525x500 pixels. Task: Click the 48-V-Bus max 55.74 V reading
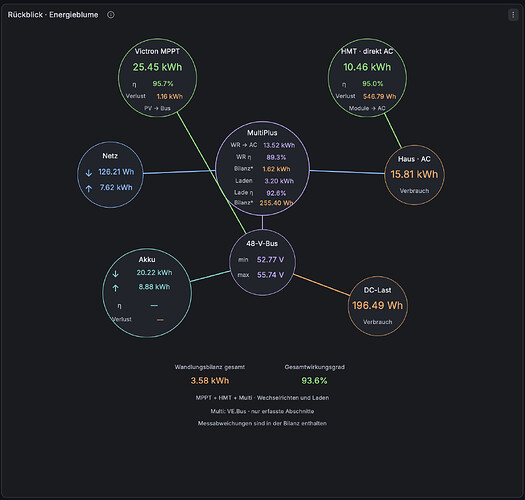270,275
